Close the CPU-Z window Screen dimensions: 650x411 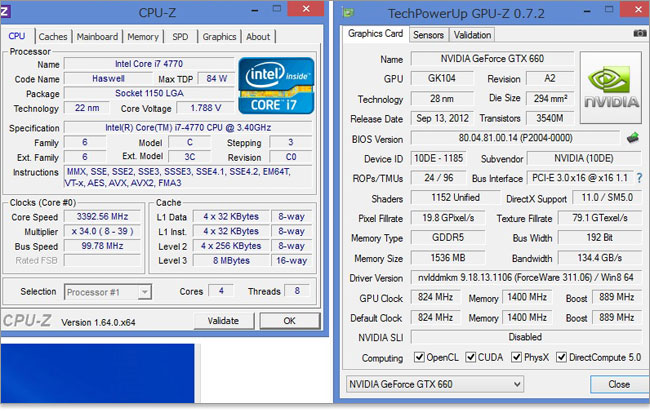coord(306,9)
